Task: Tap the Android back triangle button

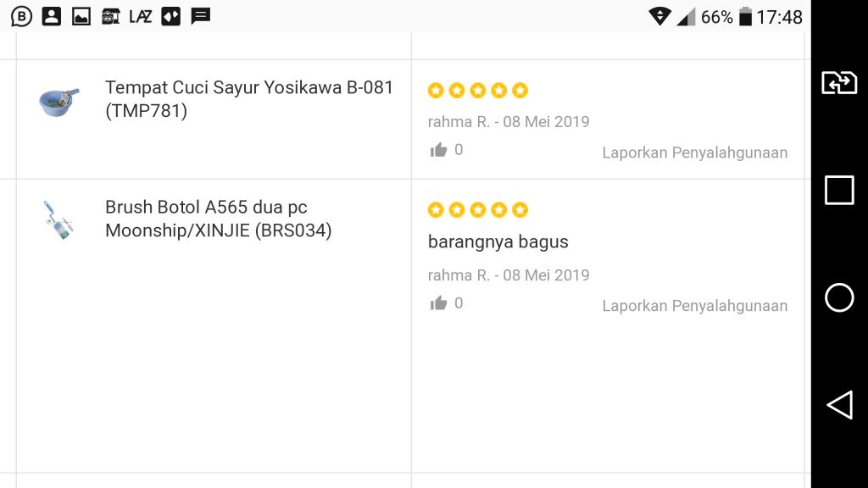Action: tap(839, 405)
